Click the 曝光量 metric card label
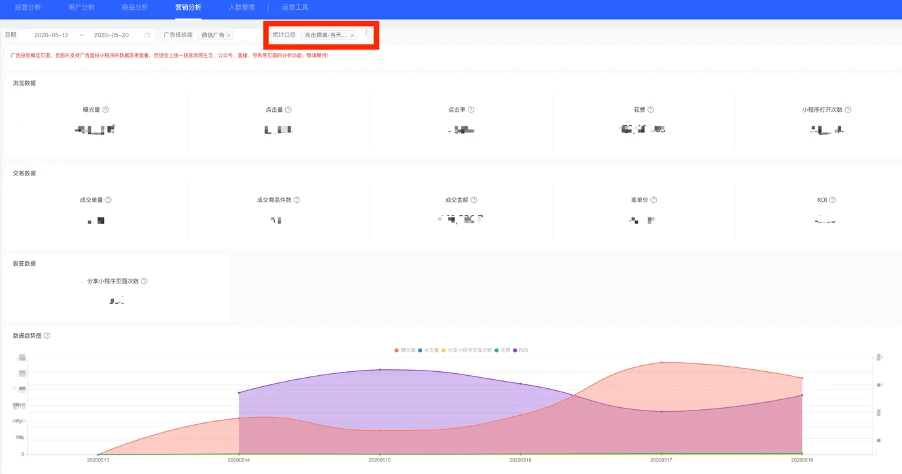902x474 pixels. [x=91, y=110]
